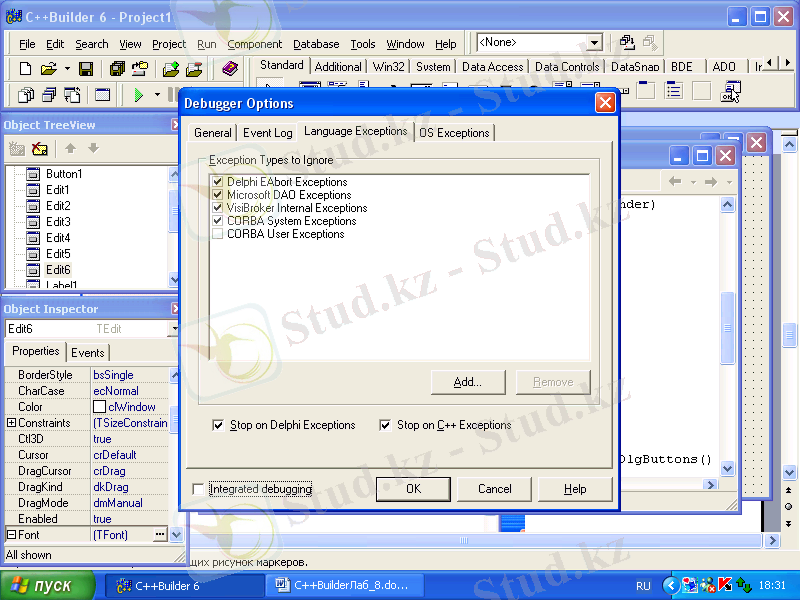Toggle VisiBroker Internal Exceptions checkbox
Image resolution: width=800 pixels, height=600 pixels.
coord(218,208)
